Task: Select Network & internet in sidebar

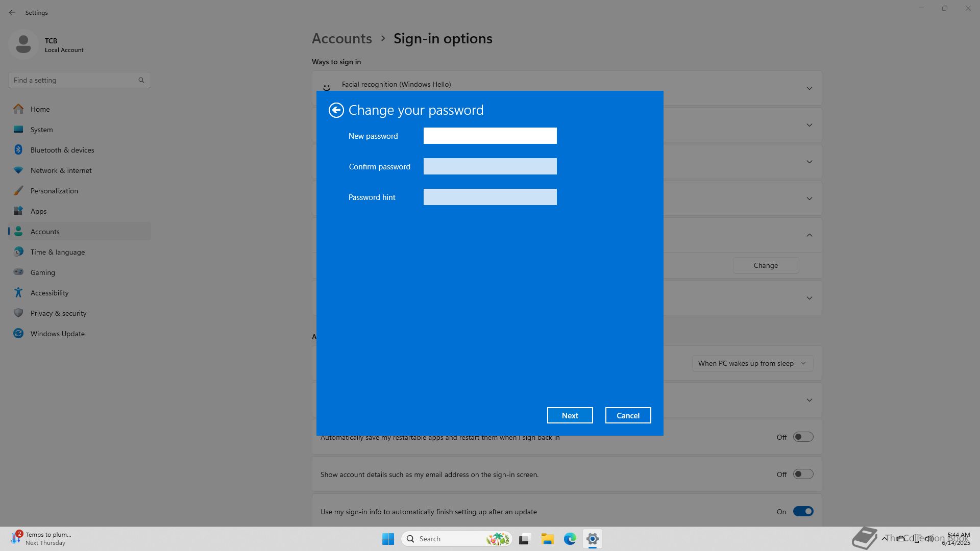Action: click(x=61, y=170)
